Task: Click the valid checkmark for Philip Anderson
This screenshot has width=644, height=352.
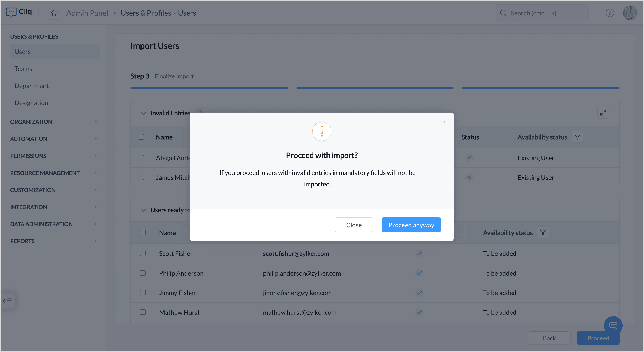Action: [419, 273]
